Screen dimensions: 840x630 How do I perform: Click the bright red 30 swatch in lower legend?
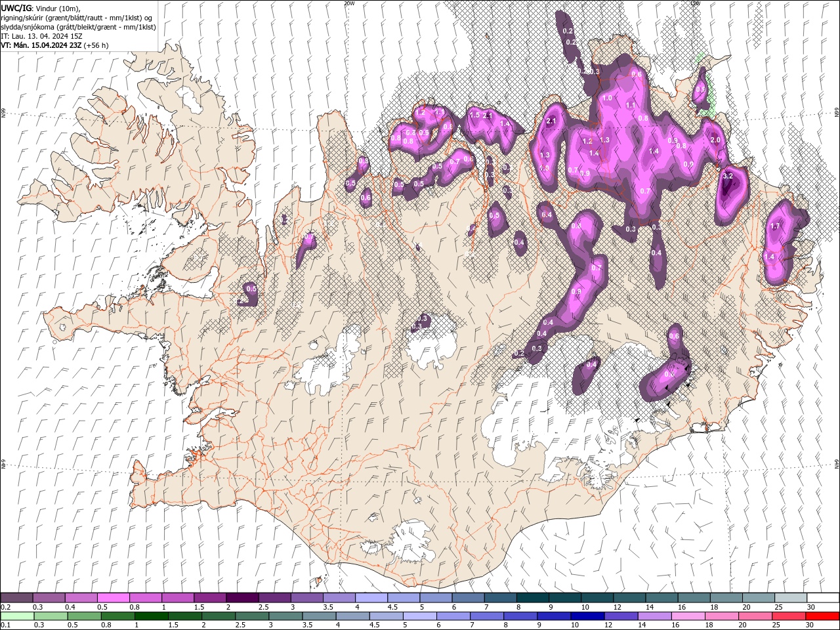823,616
